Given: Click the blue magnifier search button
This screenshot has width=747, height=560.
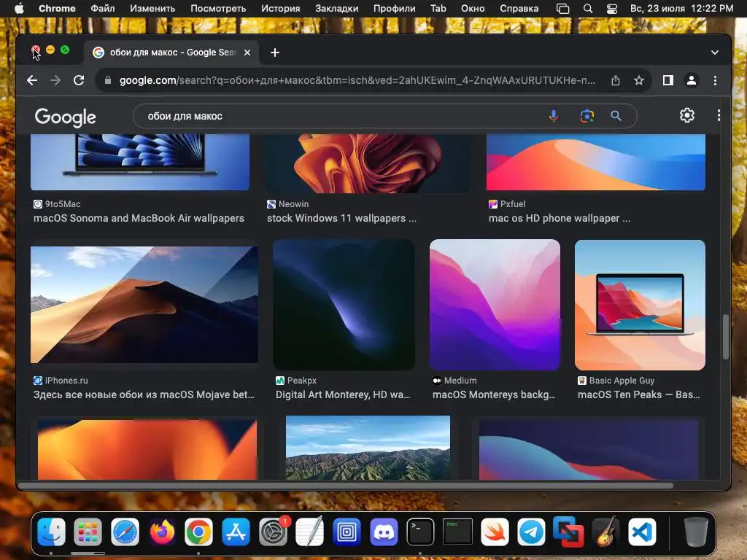Looking at the screenshot, I should pyautogui.click(x=616, y=116).
